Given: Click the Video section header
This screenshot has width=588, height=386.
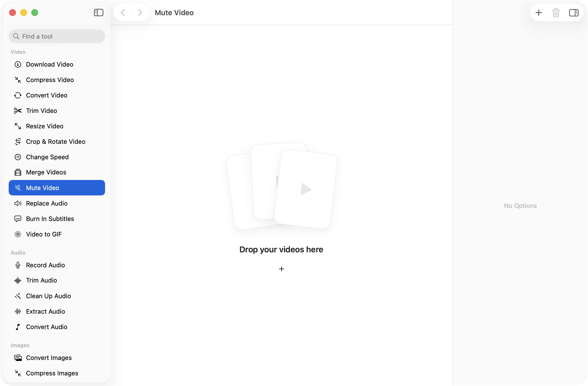Looking at the screenshot, I should tap(18, 52).
